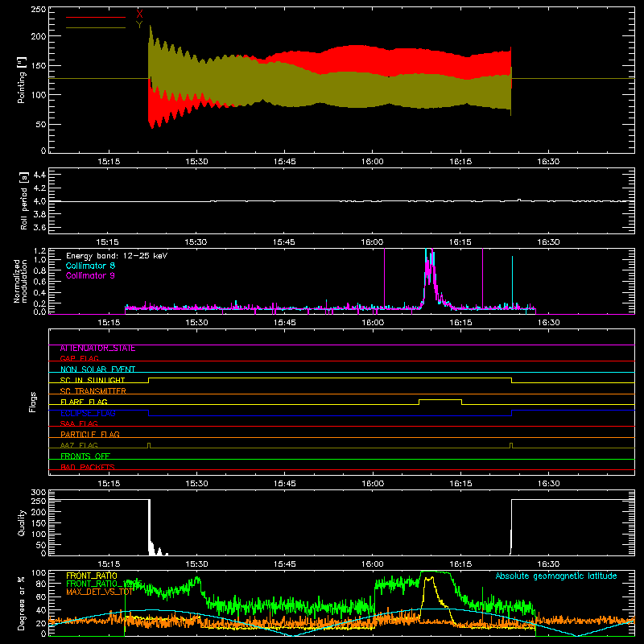
Task: Select the Flags axis title
Action: coord(32,402)
